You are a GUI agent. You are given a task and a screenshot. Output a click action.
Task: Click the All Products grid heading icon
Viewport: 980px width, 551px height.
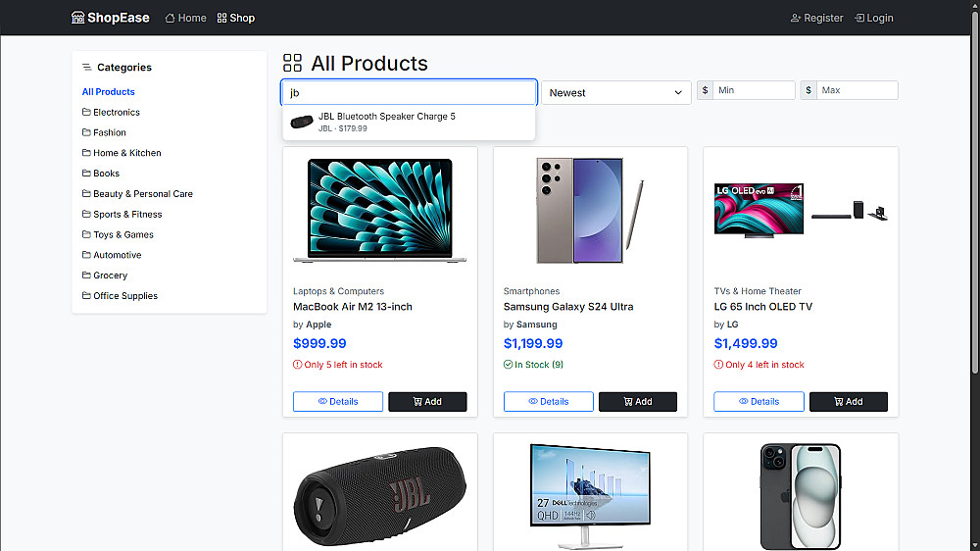[x=292, y=64]
